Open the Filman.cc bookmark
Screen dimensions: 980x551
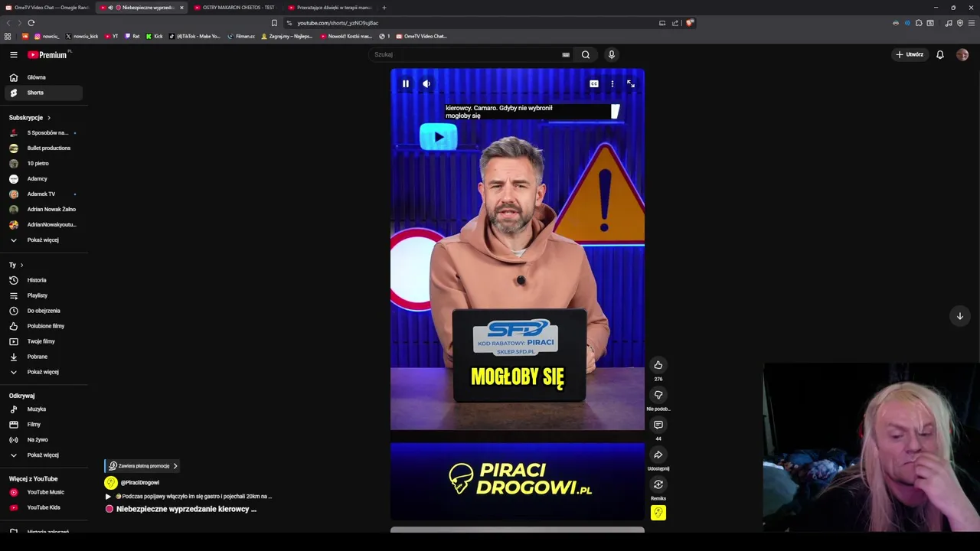241,36
